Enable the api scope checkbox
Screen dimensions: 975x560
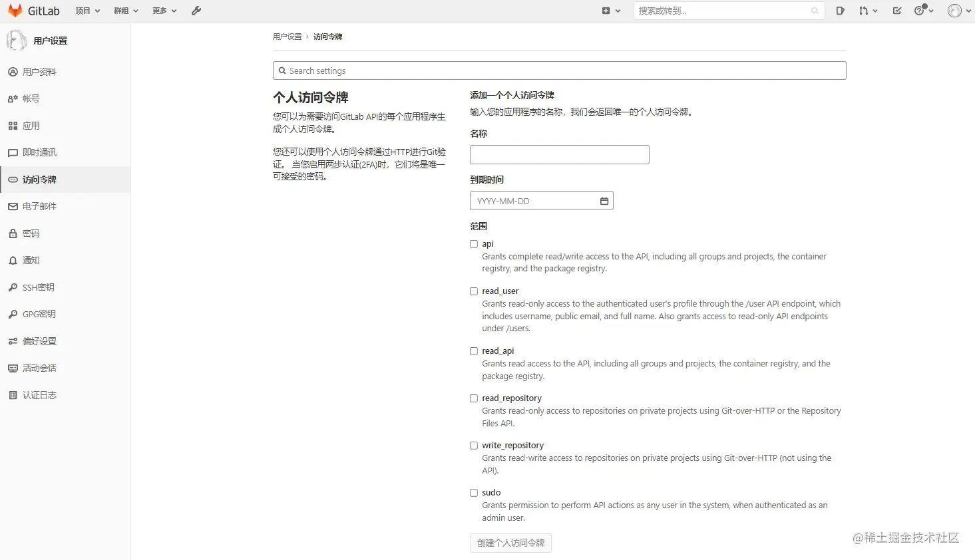pos(473,243)
